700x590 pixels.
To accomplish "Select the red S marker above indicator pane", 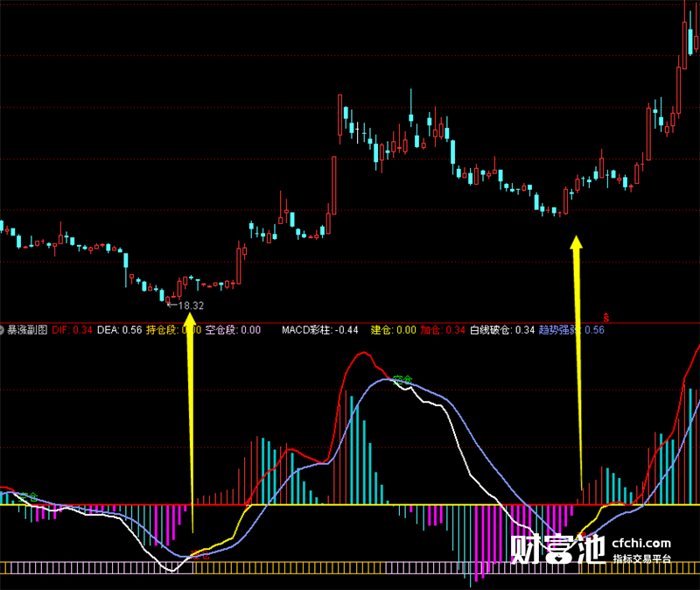I will coord(605,318).
